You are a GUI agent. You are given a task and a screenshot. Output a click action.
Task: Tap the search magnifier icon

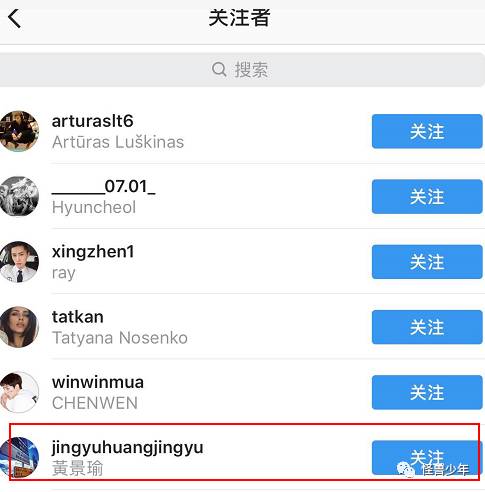[219, 70]
